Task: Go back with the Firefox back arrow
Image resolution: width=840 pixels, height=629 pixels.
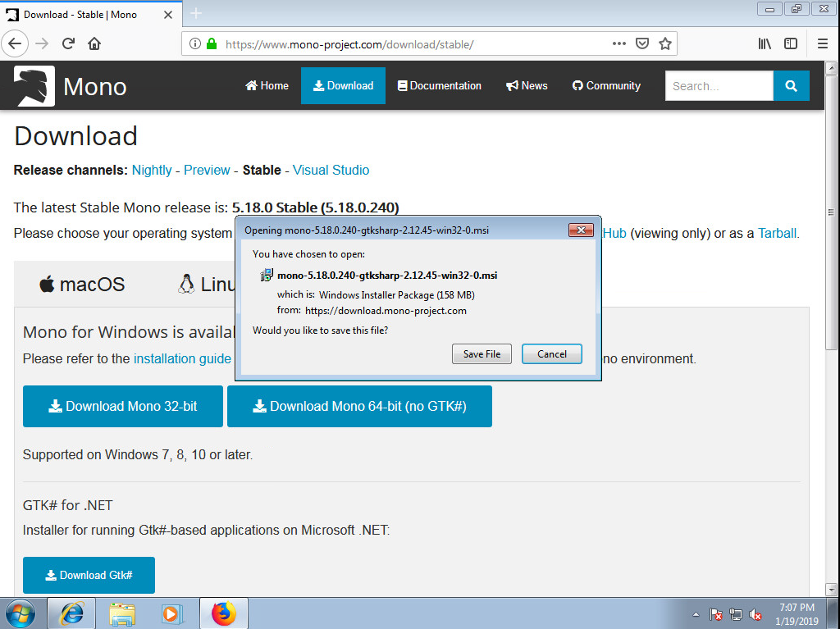Action: pyautogui.click(x=15, y=44)
